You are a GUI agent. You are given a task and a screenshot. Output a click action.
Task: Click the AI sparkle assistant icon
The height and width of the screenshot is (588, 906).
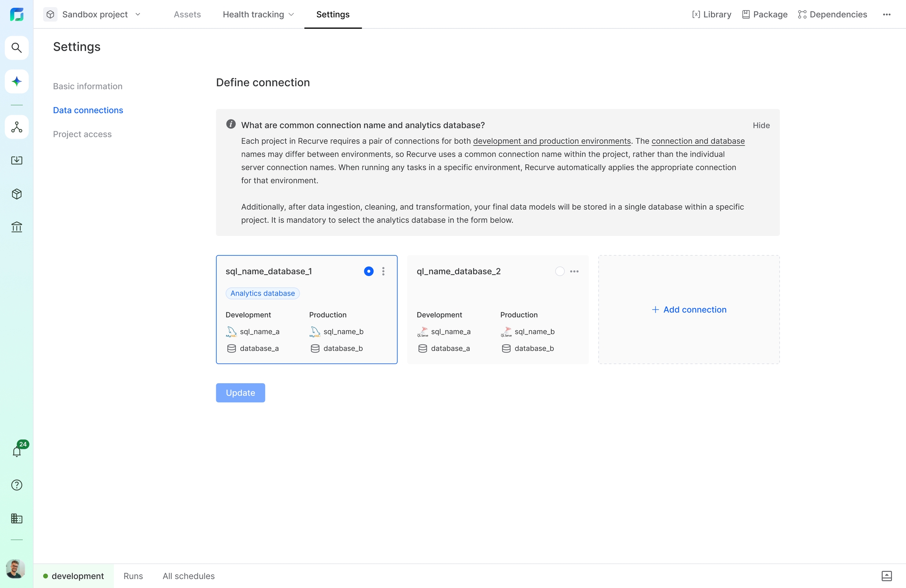click(17, 81)
